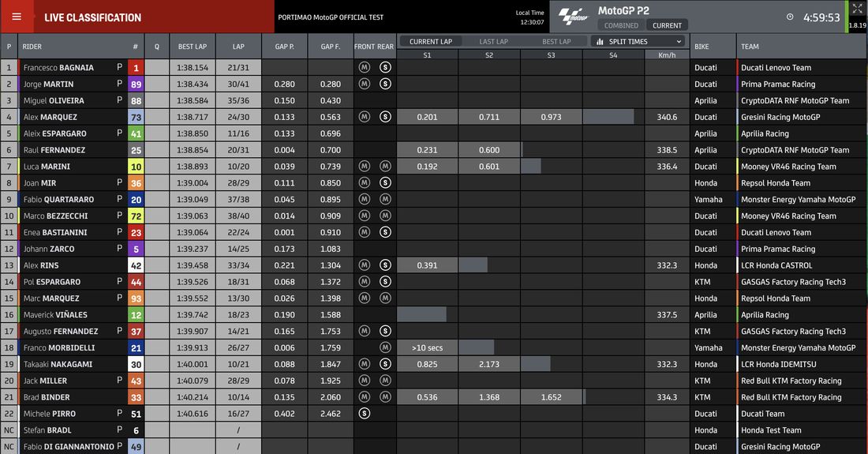Click the S1 sector column header
This screenshot has width=868, height=454.
pyautogui.click(x=427, y=54)
